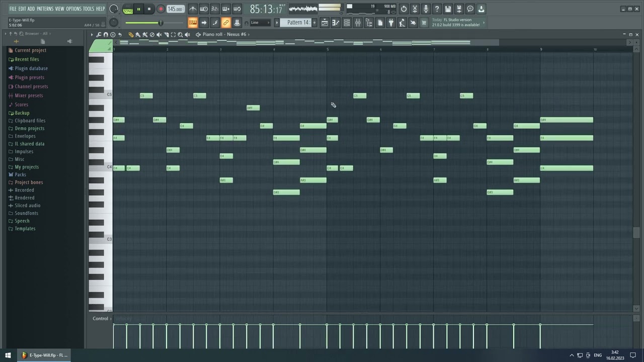
Task: Open the PATTERNS menu
Action: [45, 9]
